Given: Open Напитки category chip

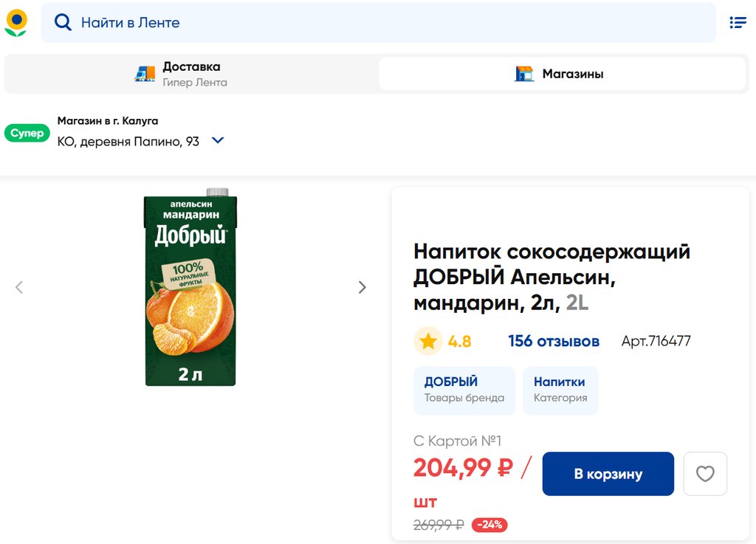Looking at the screenshot, I should (560, 390).
